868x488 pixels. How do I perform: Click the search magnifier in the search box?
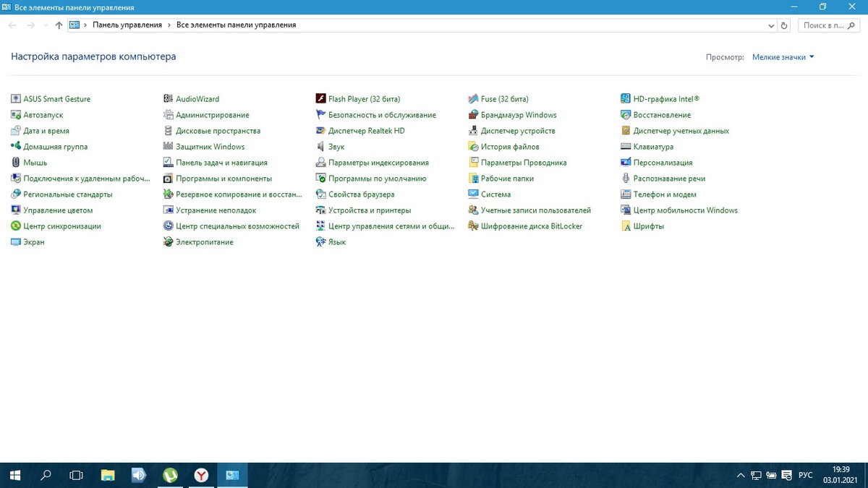852,25
